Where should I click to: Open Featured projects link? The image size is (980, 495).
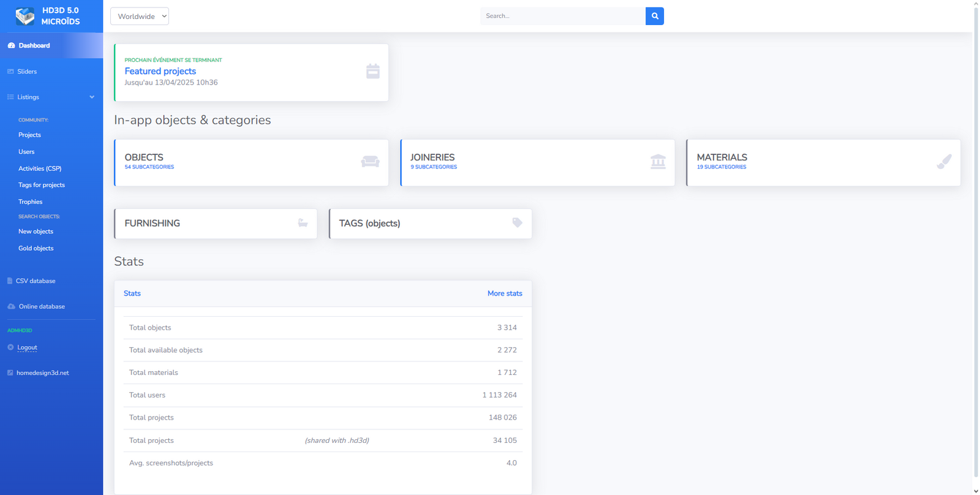click(x=160, y=71)
